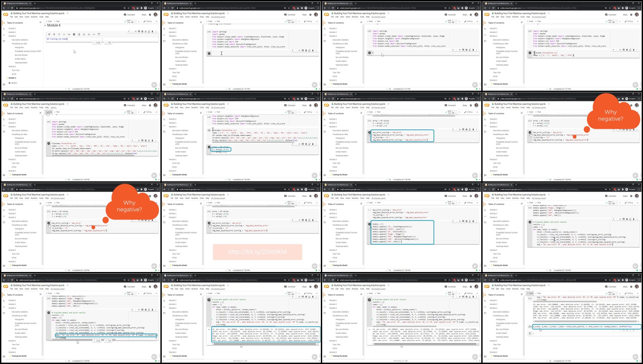Screen dimensions: 643x364
Task: Run the teal-highlighted models.append cell
Action: [369, 224]
